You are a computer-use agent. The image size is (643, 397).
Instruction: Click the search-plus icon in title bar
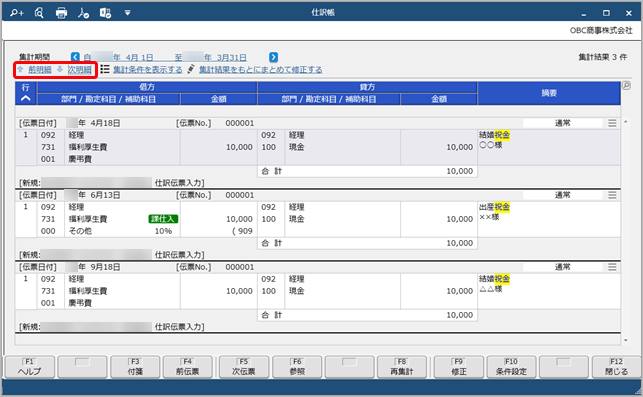pyautogui.click(x=17, y=13)
